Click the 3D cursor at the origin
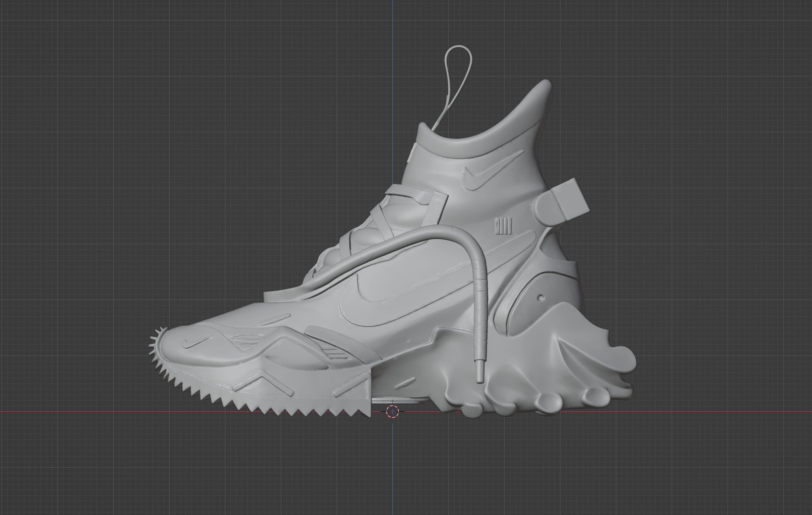This screenshot has height=515, width=812. [392, 412]
